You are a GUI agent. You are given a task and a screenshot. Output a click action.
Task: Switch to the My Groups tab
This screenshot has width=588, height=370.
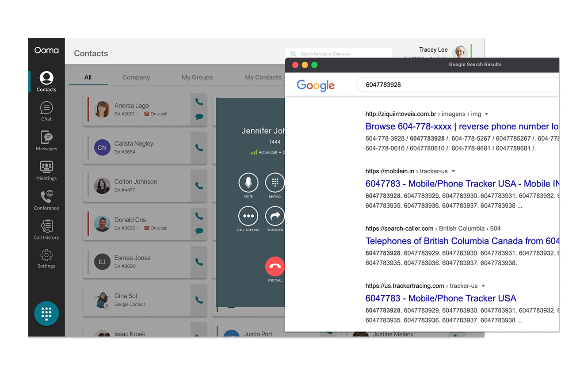[197, 77]
